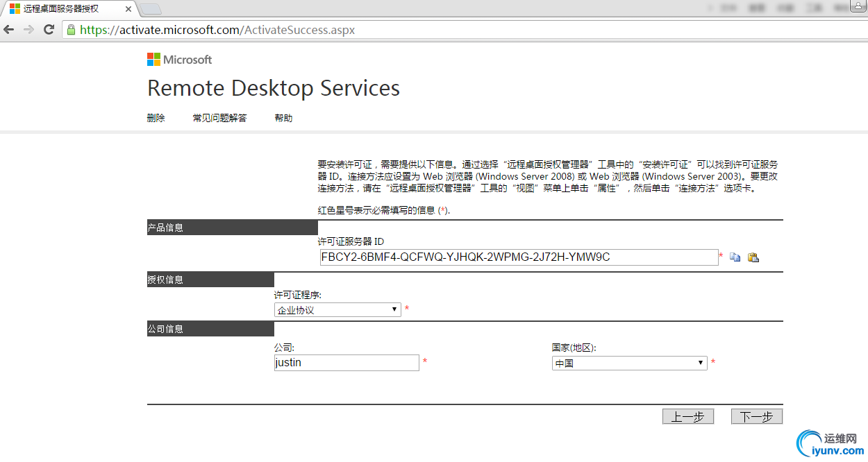This screenshot has height=462, width=868.
Task: Open the 常见问题解答 link
Action: pos(219,118)
